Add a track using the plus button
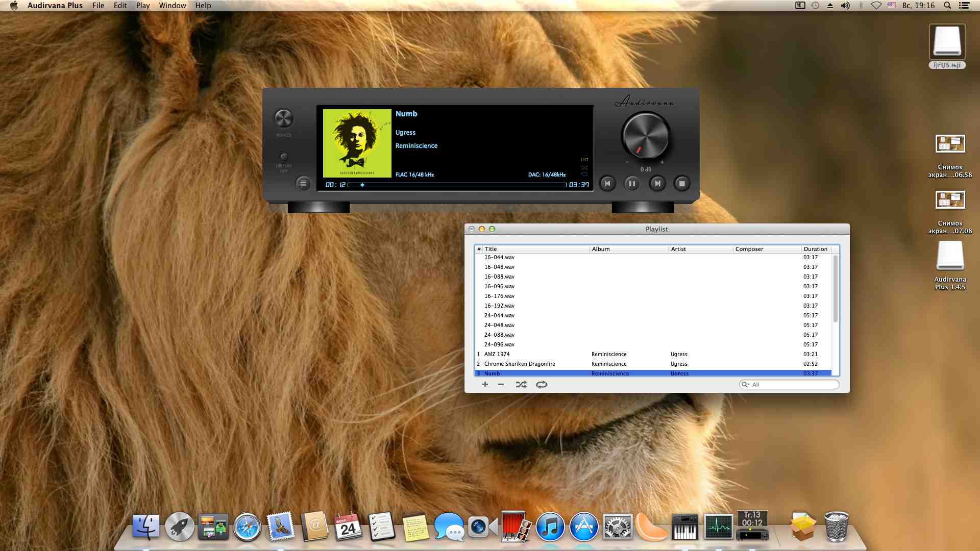The image size is (980, 551). [485, 384]
